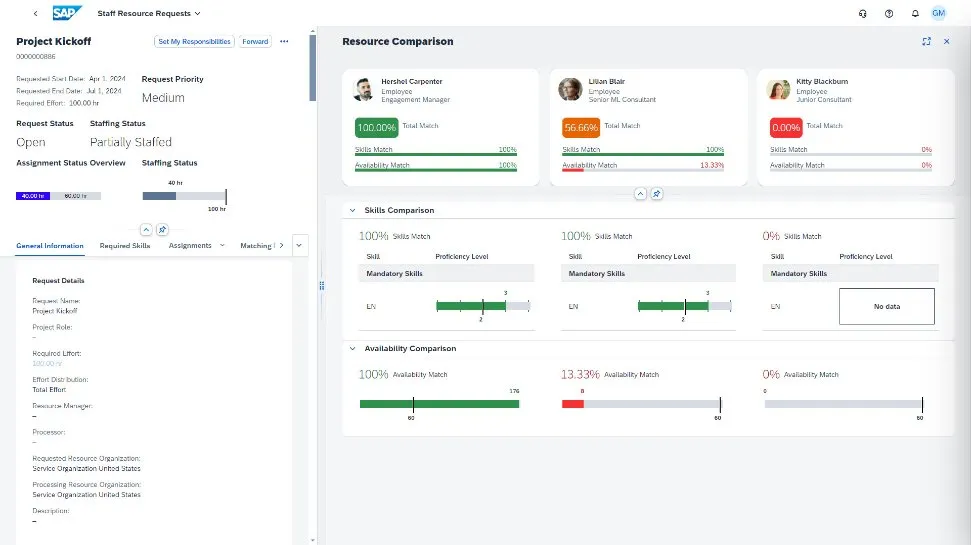The image size is (971, 545).
Task: Select the Assignments tab
Action: point(190,245)
